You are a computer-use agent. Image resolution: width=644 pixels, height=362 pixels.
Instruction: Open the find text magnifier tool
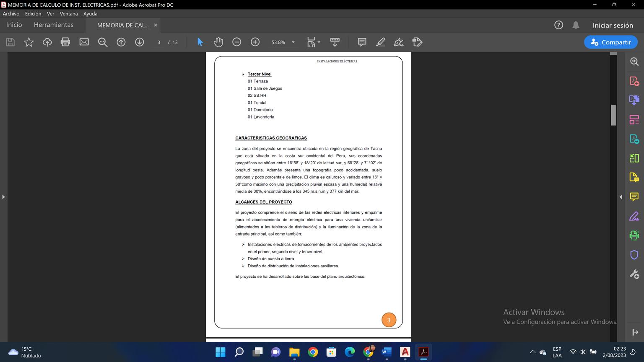click(103, 42)
